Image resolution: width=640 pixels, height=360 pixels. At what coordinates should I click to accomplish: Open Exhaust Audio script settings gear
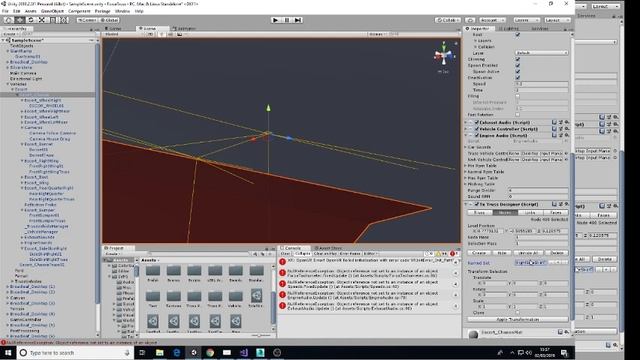tap(567, 122)
